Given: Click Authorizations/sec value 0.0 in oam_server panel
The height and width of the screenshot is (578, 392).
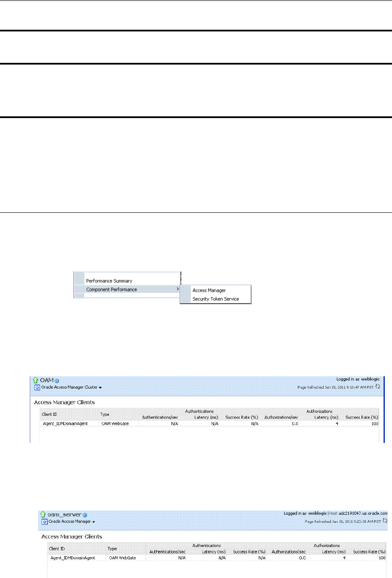Looking at the screenshot, I should click(x=302, y=558).
